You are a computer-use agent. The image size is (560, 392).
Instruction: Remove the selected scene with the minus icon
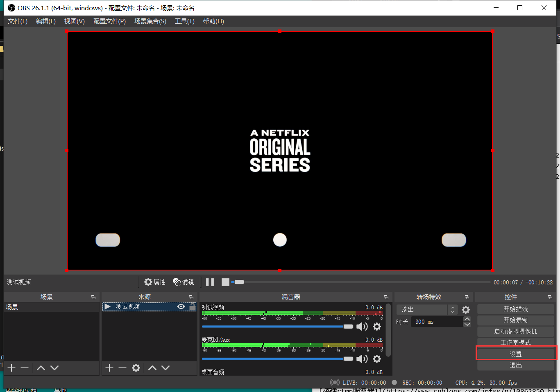(x=25, y=368)
